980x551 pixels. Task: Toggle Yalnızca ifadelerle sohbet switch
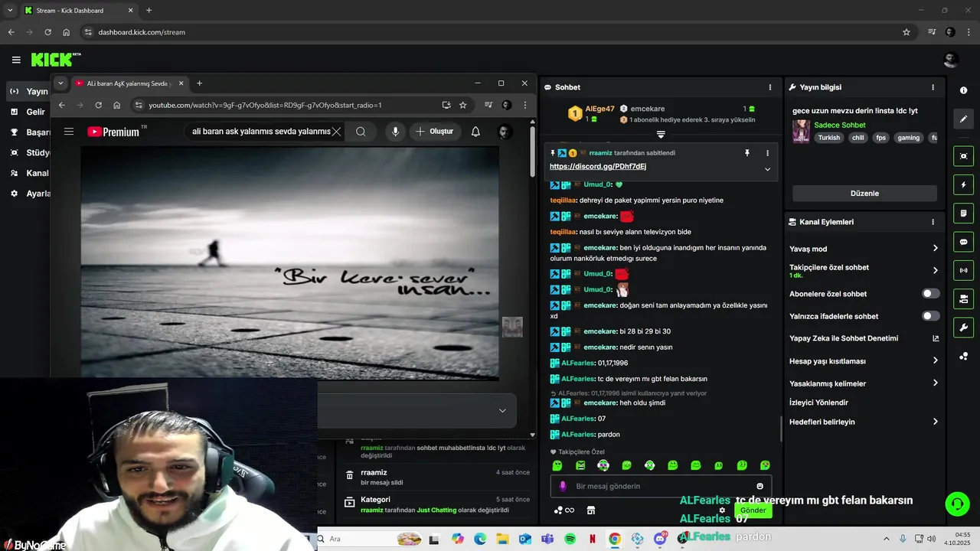[x=930, y=316]
